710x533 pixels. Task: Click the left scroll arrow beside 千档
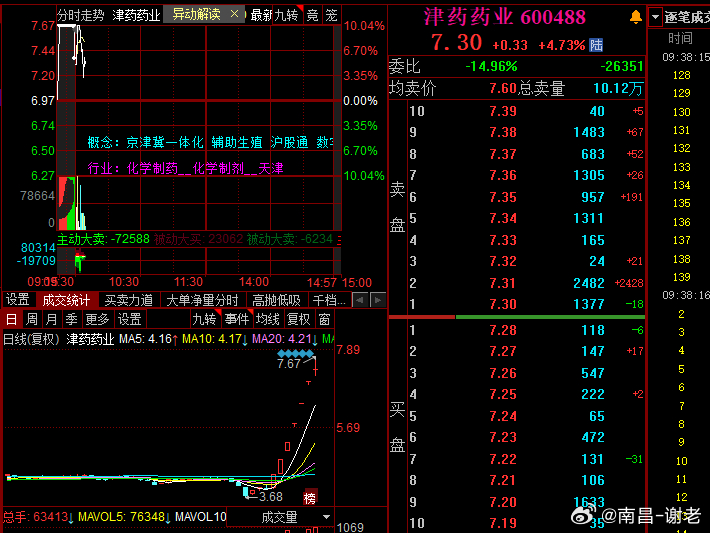click(360, 300)
